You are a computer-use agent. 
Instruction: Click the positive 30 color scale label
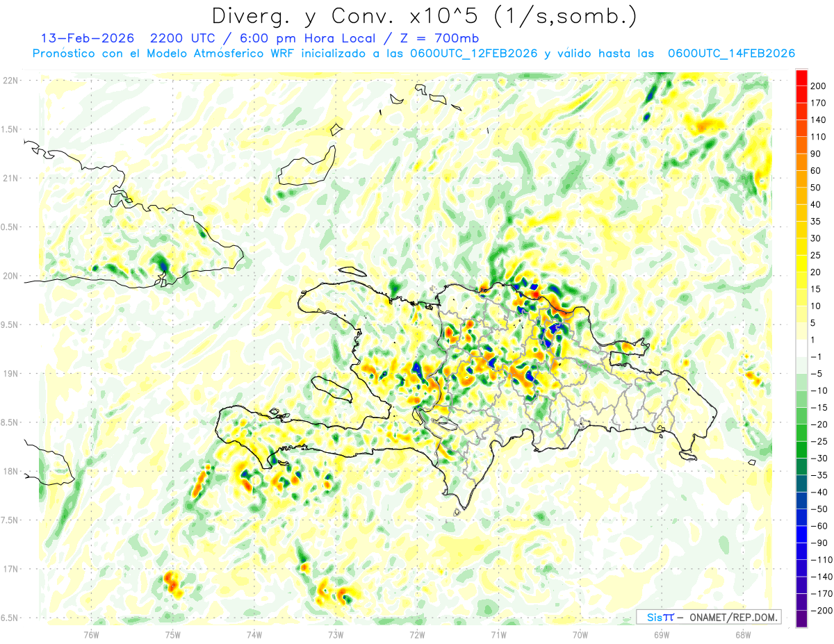pos(816,238)
